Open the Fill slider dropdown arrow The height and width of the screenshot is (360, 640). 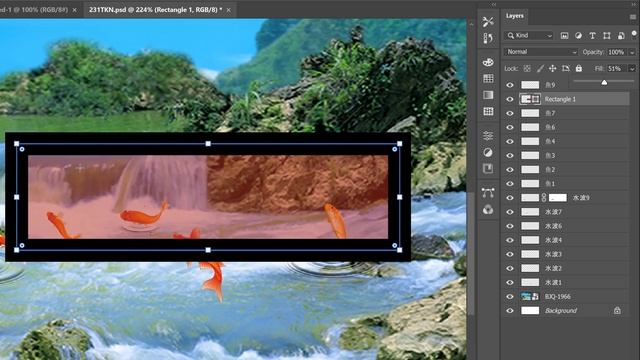pyautogui.click(x=632, y=69)
